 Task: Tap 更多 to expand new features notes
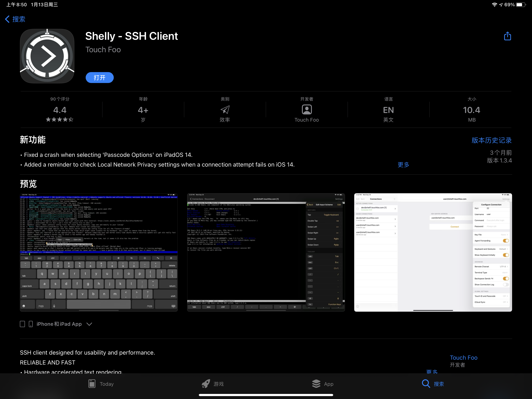(403, 165)
